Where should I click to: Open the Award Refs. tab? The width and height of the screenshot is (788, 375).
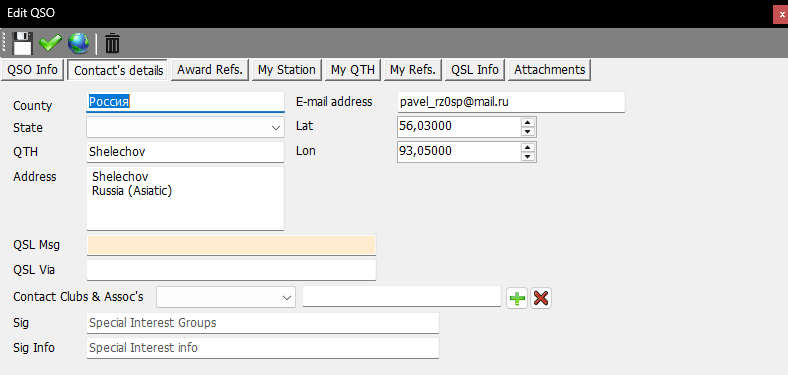coord(210,70)
